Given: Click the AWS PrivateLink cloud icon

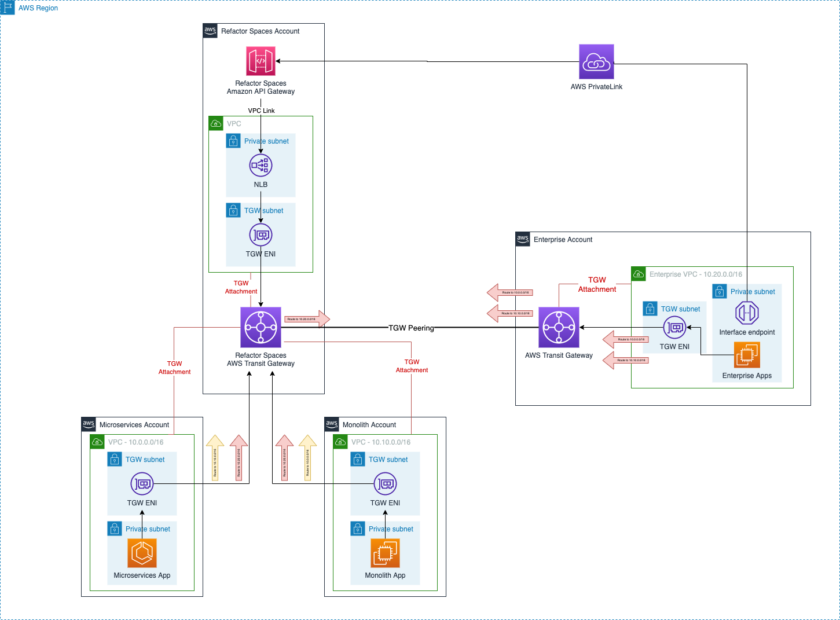Looking at the screenshot, I should (x=597, y=60).
